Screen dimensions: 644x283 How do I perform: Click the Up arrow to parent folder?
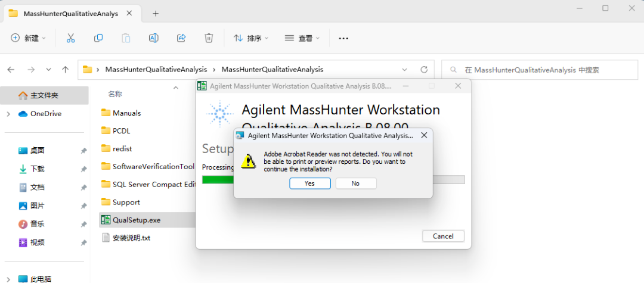[x=65, y=70]
